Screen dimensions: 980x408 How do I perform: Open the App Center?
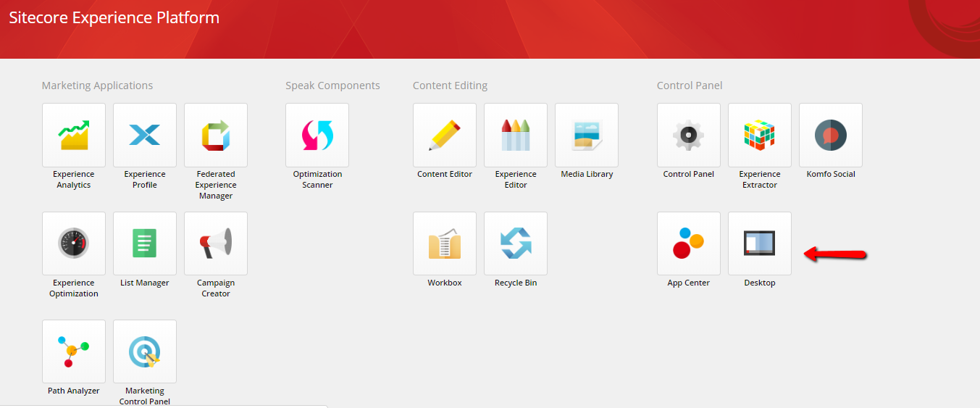tap(689, 243)
